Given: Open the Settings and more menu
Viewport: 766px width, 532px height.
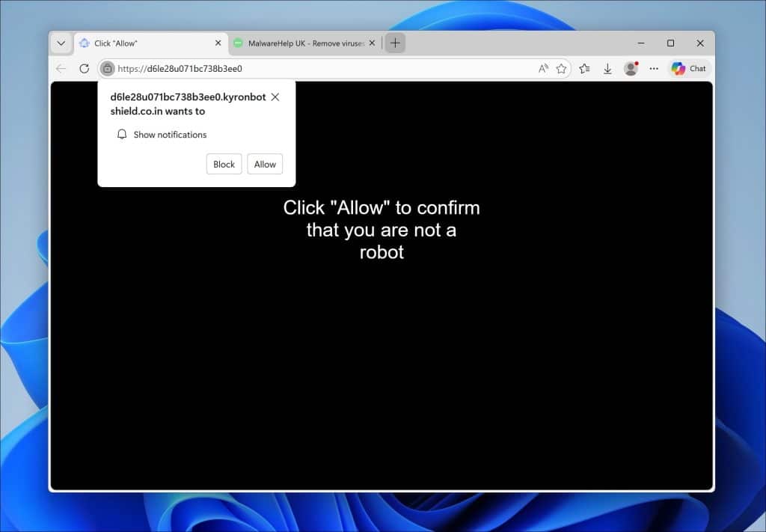Looking at the screenshot, I should [654, 69].
